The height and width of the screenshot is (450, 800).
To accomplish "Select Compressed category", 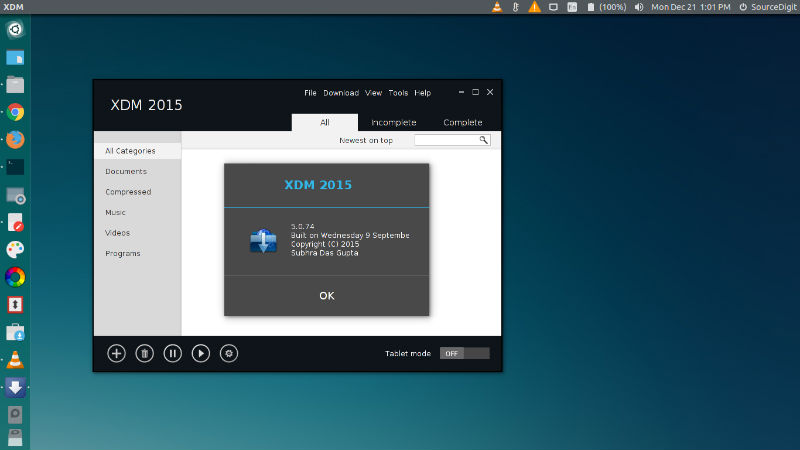I will (128, 192).
